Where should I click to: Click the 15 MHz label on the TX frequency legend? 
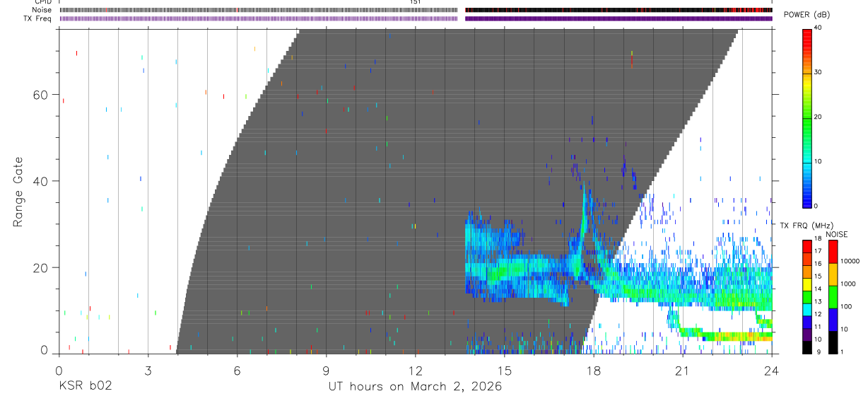(x=817, y=277)
